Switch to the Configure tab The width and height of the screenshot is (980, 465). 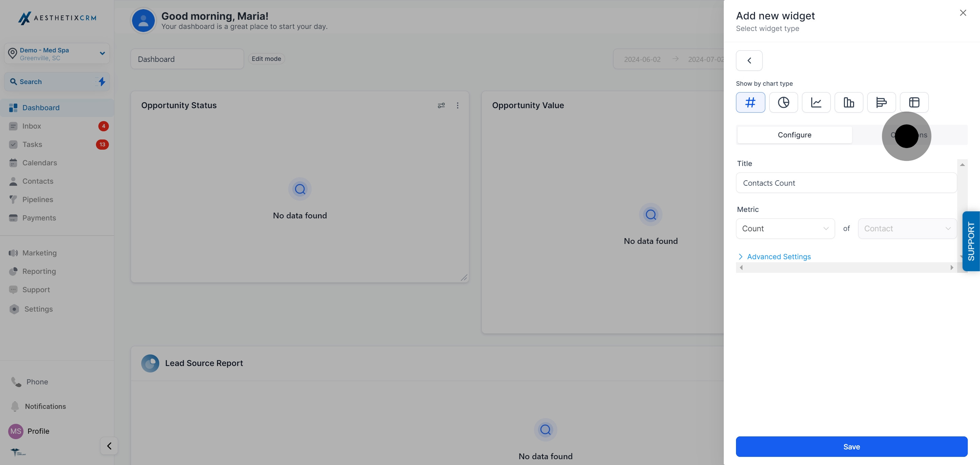[794, 135]
